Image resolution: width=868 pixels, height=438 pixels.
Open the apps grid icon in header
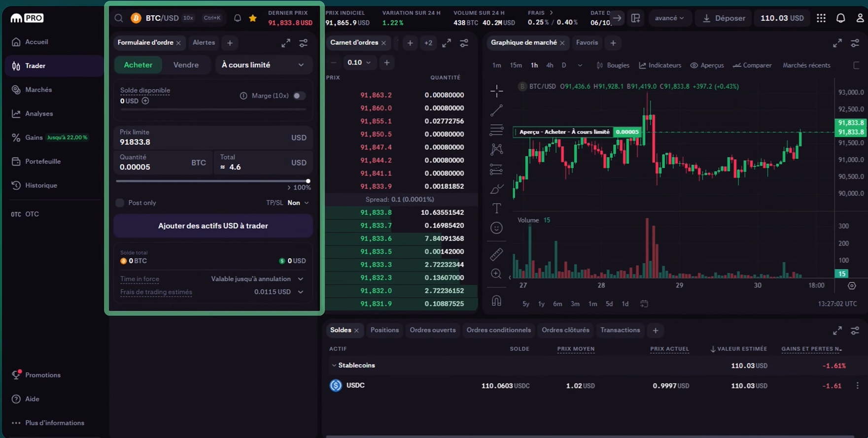coord(821,18)
